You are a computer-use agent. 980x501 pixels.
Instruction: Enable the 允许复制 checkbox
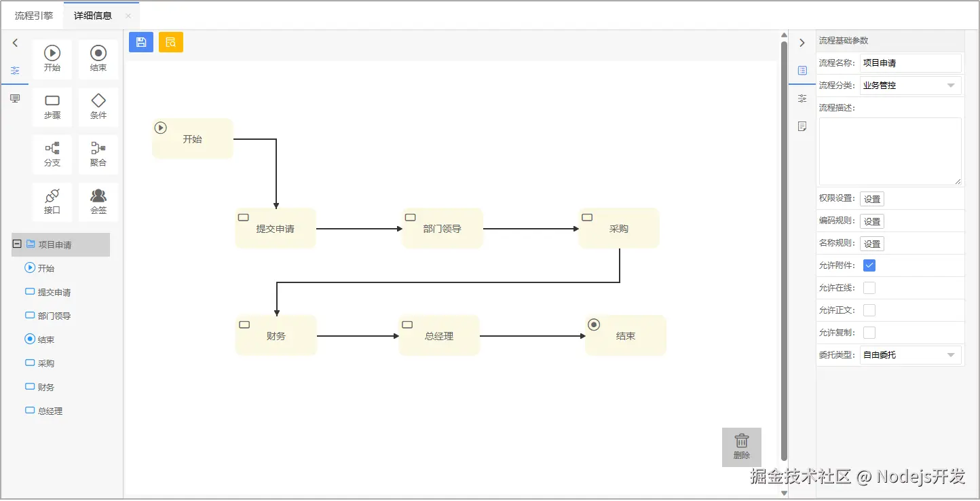pos(869,333)
